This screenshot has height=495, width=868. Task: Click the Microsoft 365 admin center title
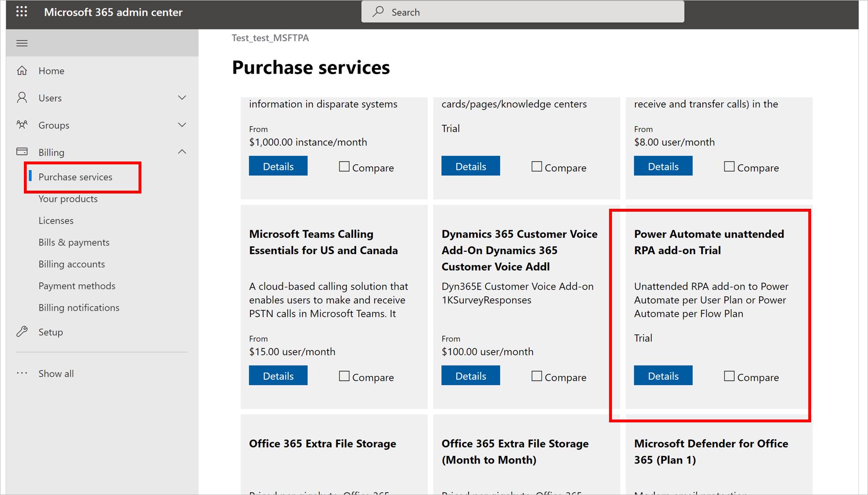click(x=113, y=12)
